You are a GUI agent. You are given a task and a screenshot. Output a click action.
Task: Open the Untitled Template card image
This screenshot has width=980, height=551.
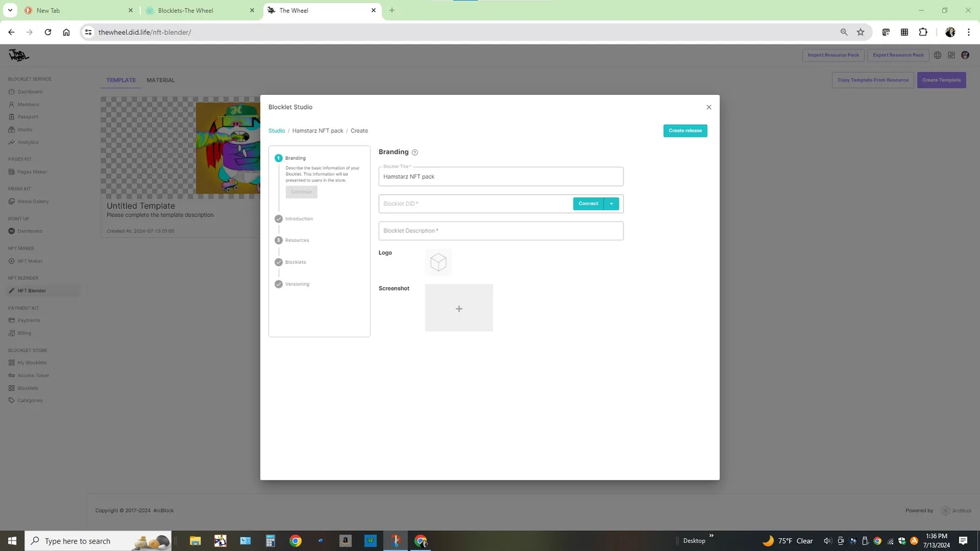pyautogui.click(x=181, y=148)
